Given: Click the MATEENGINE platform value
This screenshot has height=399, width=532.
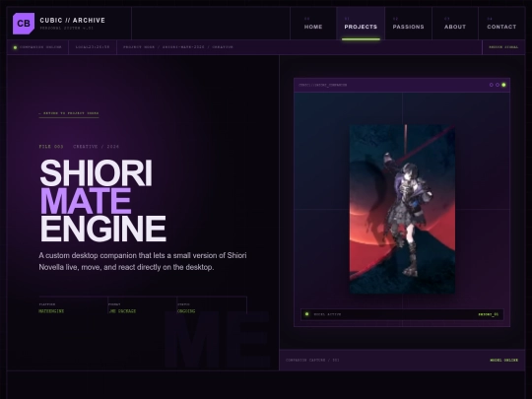Looking at the screenshot, I should click(51, 311).
